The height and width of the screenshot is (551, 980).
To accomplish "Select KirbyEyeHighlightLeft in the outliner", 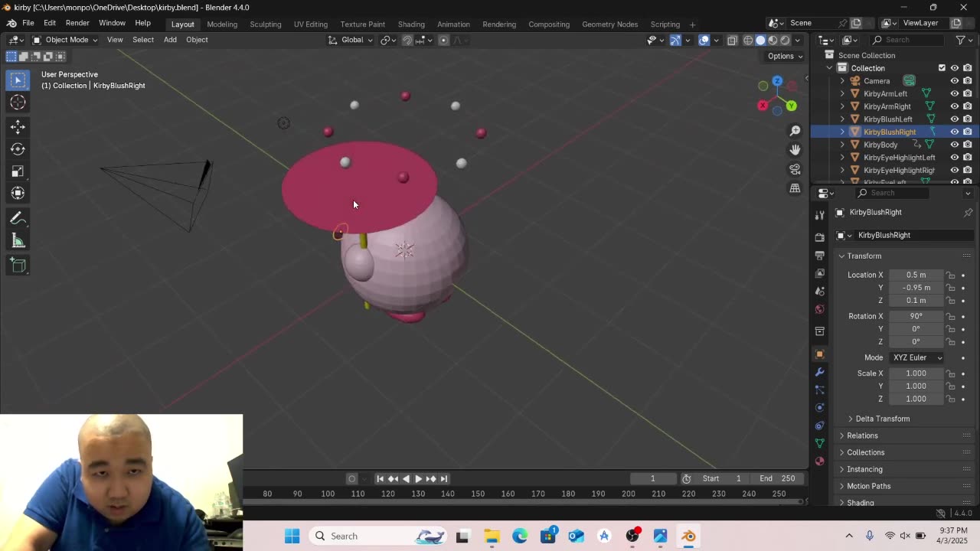I will coord(899,158).
